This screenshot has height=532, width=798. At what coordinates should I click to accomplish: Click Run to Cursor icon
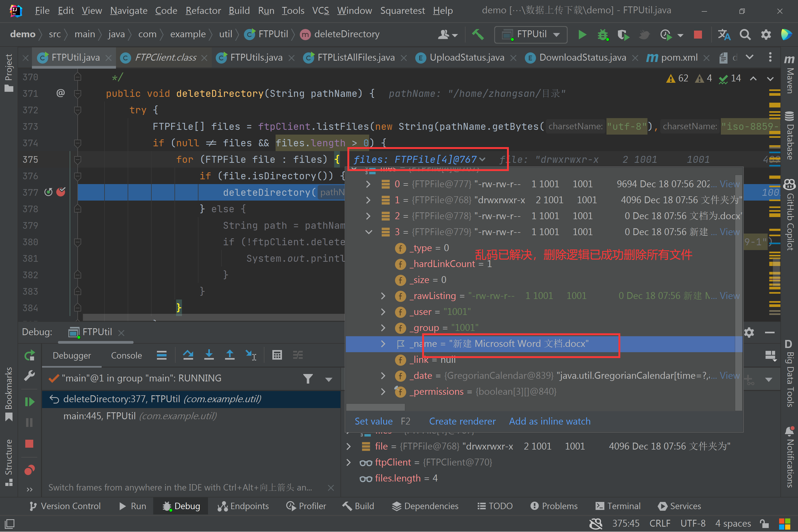[251, 355]
